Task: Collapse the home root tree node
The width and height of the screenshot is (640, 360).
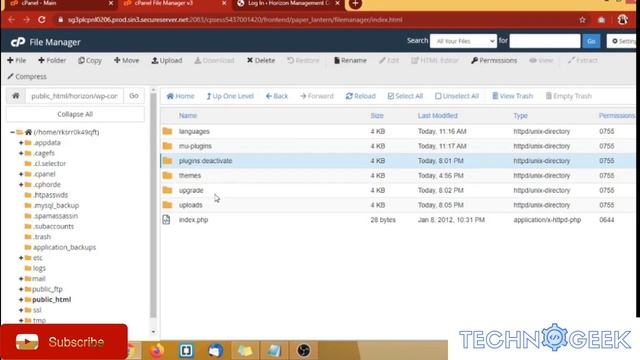Action: coord(12,132)
